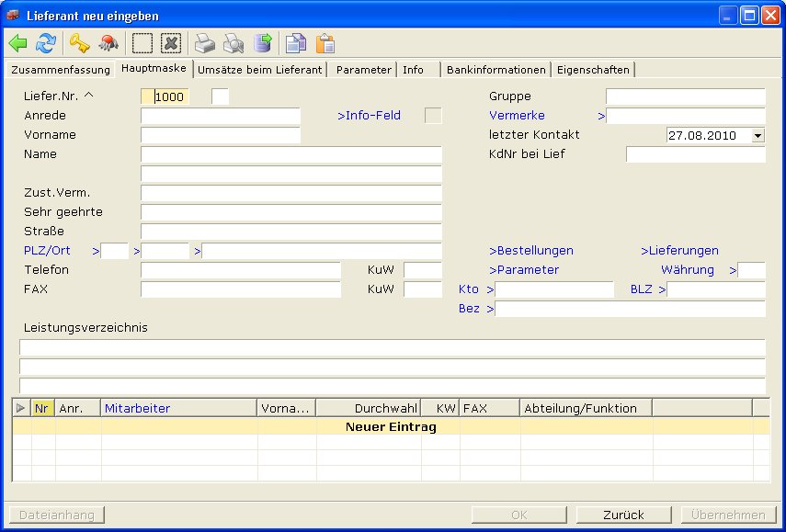The height and width of the screenshot is (532, 786).
Task: Open the letzter Kontakt date dropdown
Action: point(758,135)
